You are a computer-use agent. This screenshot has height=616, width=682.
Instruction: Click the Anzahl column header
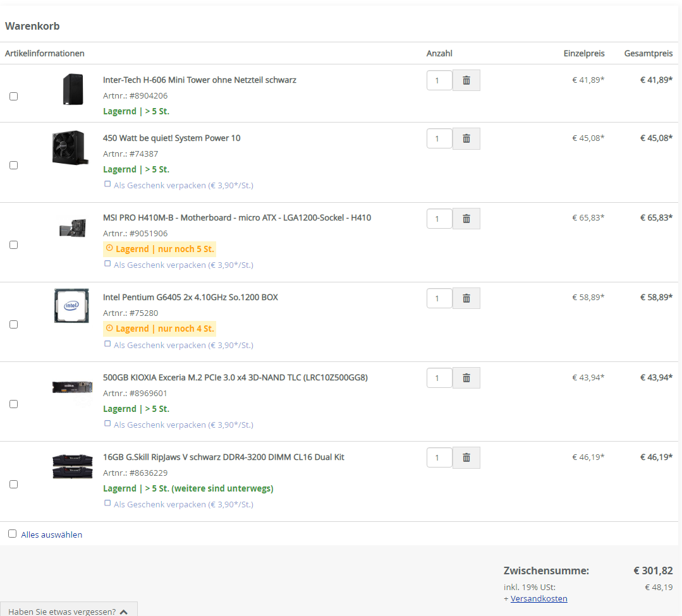439,54
